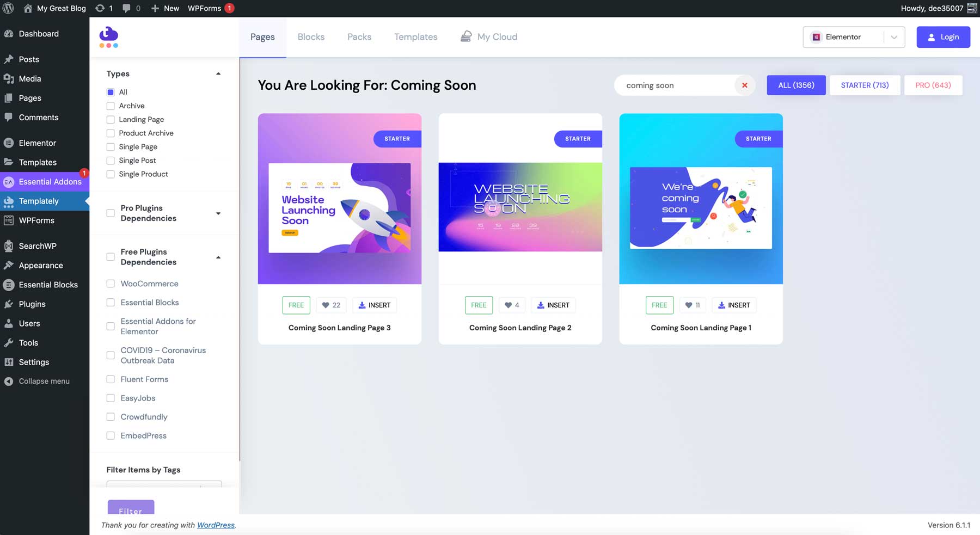Click the Essential Blocks sidebar icon

click(9, 285)
